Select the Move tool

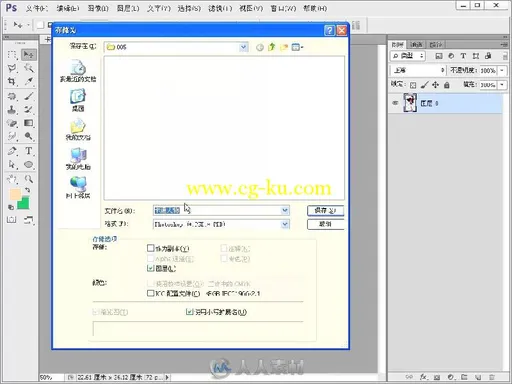[29, 54]
